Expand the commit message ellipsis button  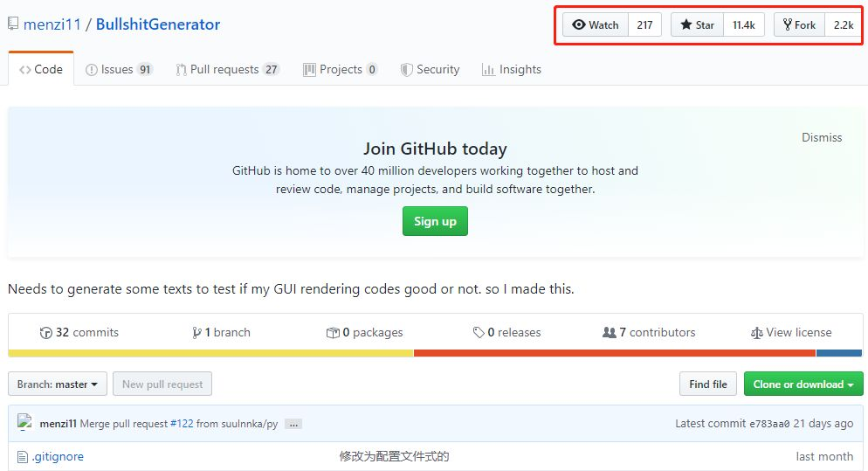pos(293,424)
